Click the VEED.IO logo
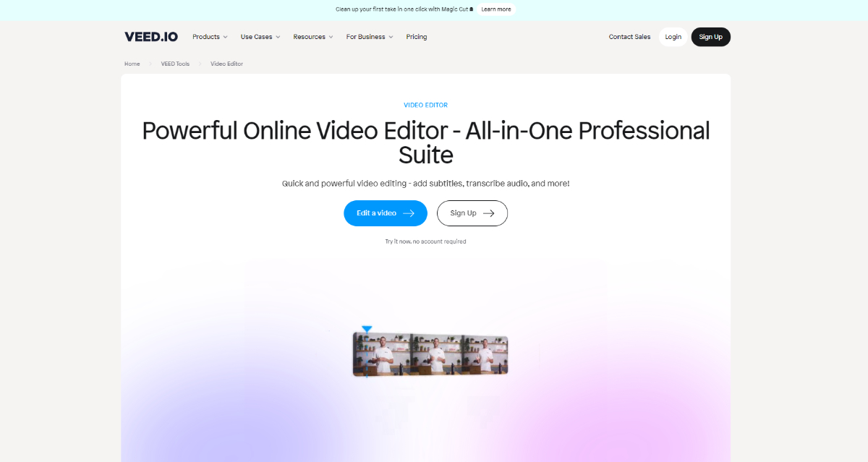 (x=151, y=37)
